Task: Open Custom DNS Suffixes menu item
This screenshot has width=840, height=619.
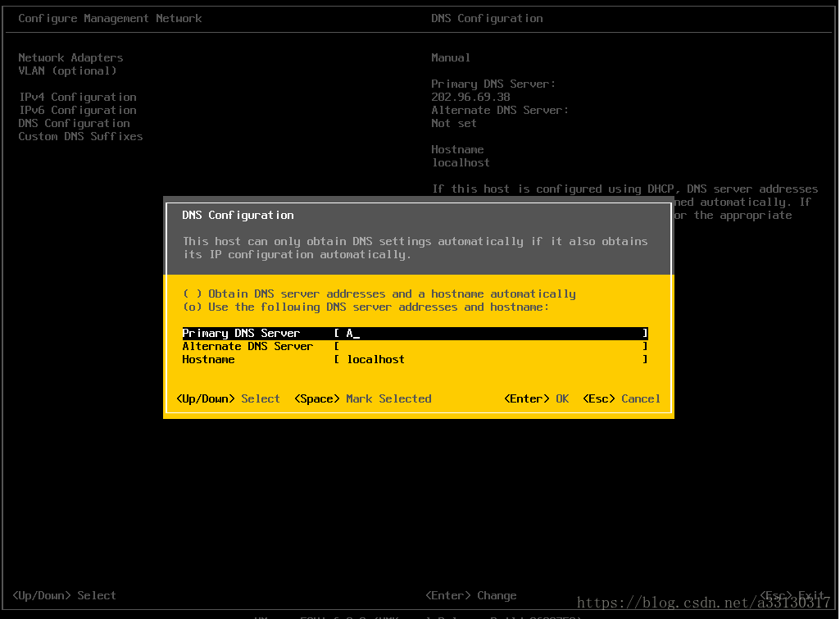Action: 80,136
